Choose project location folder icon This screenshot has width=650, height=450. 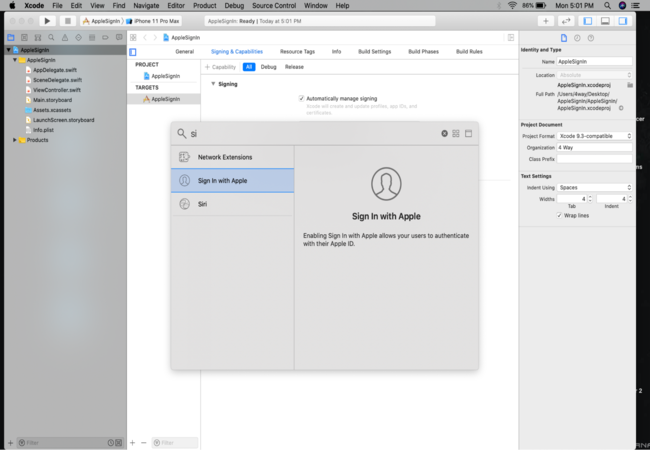(630, 85)
